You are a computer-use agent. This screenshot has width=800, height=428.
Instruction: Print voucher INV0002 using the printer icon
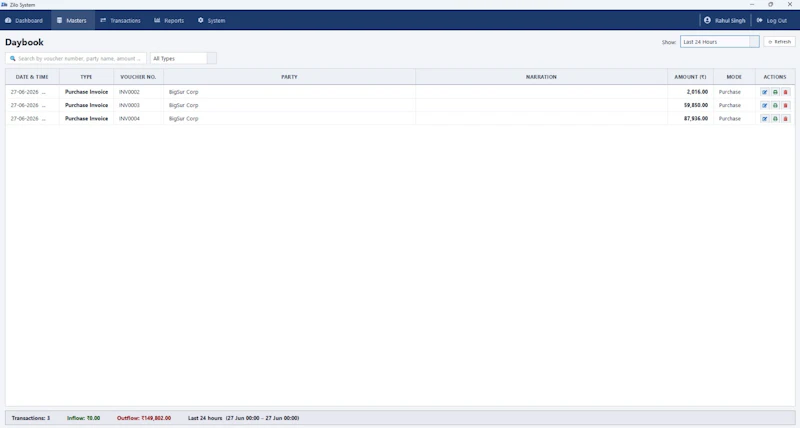tap(775, 92)
